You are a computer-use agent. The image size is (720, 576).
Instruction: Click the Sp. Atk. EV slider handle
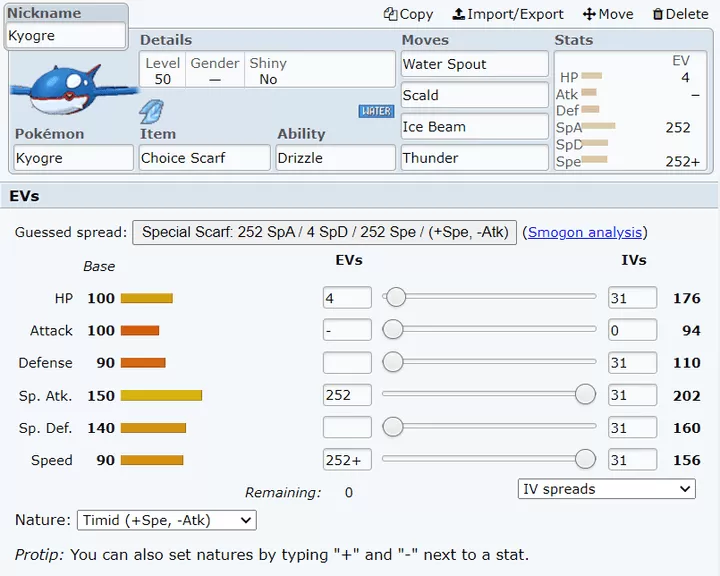(x=585, y=395)
